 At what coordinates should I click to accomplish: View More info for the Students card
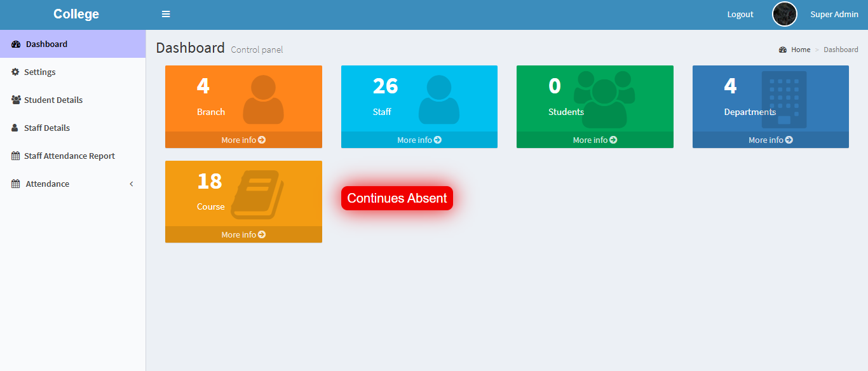point(595,140)
